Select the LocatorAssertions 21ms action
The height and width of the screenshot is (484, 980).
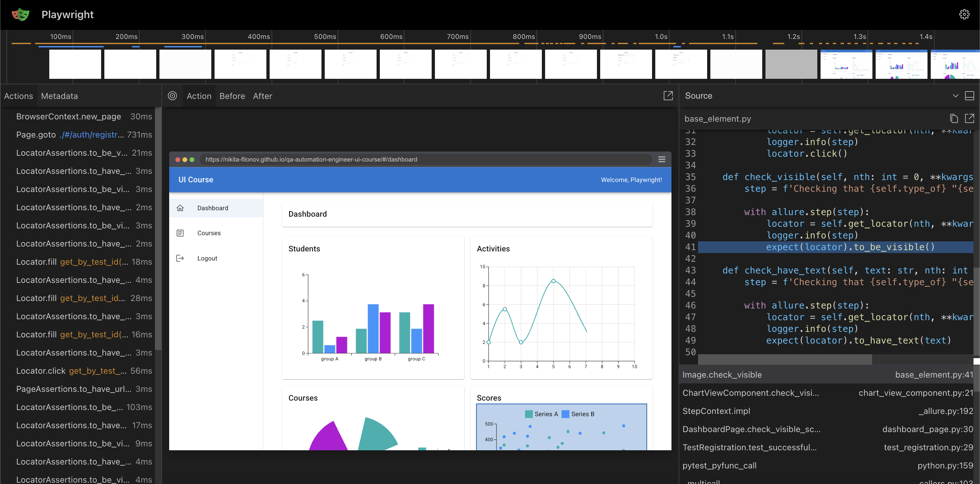[x=78, y=153]
